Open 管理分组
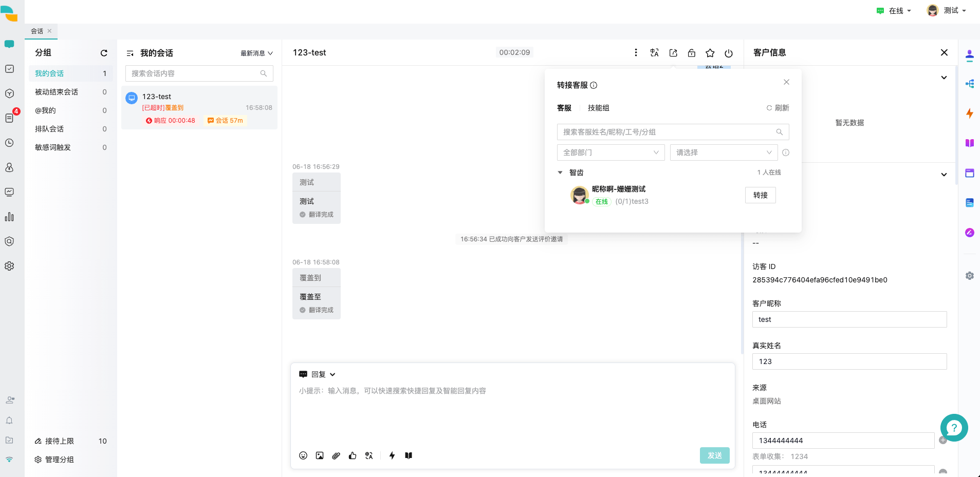Image resolution: width=980 pixels, height=477 pixels. coord(54,460)
